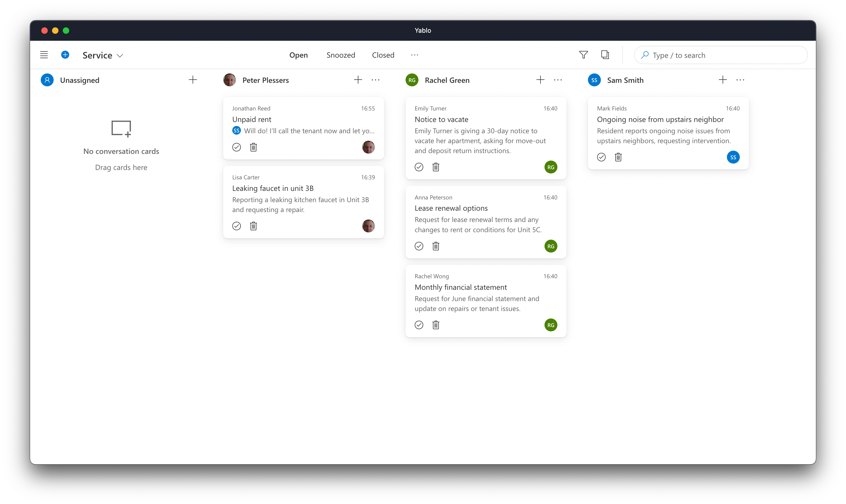846x504 pixels.
Task: Add a card to Sam Smith column
Action: [723, 79]
